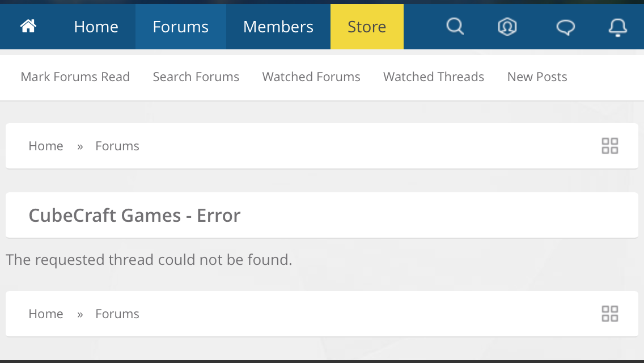Click 'The requested thread could not be found.' message
644x363 pixels.
[x=149, y=260]
